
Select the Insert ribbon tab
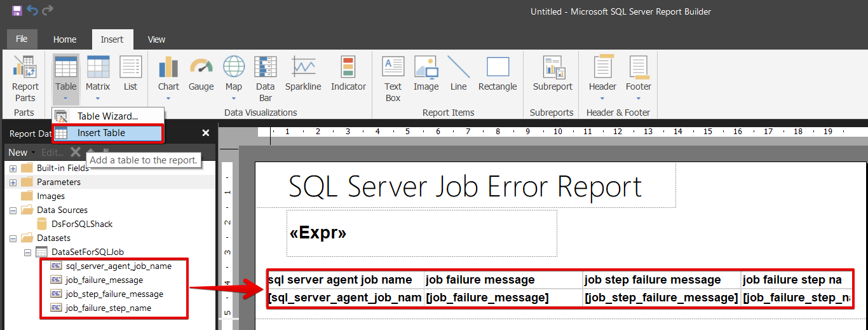click(112, 39)
